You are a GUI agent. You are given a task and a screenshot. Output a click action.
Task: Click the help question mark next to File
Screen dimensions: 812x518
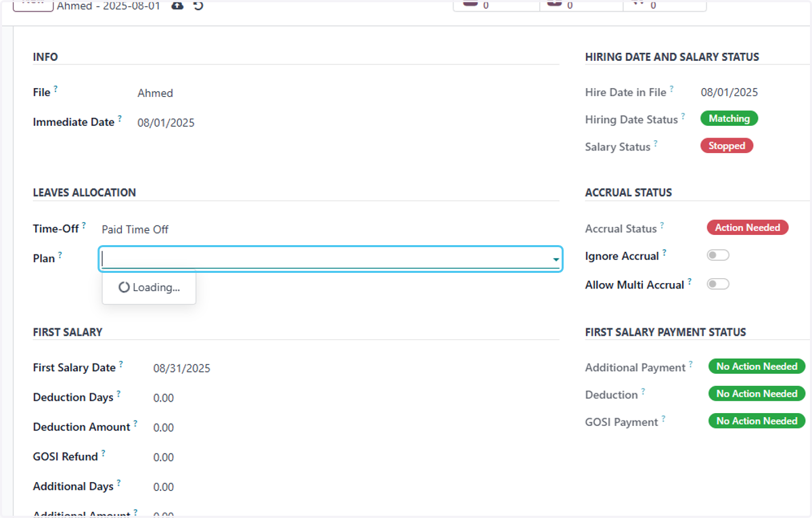55,89
